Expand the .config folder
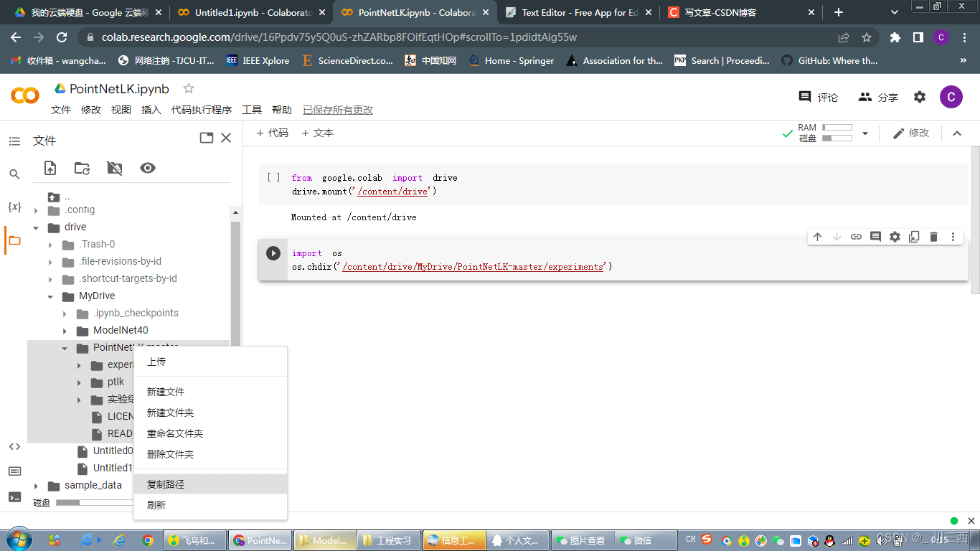The height and width of the screenshot is (551, 980). 36,210
